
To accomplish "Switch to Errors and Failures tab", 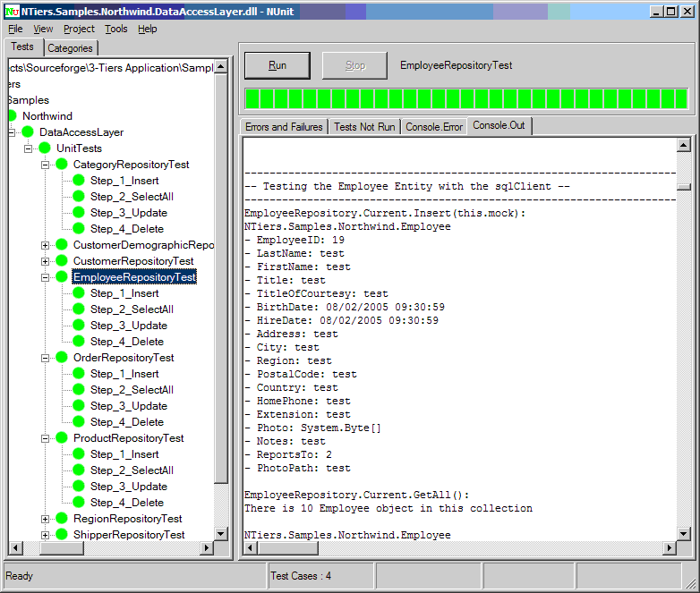I will click(x=284, y=127).
